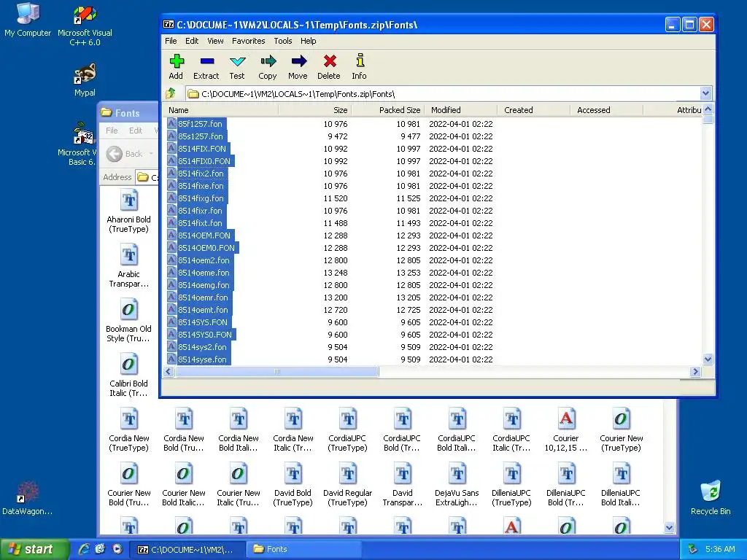
Task: Open the View menu in 7-Zip
Action: point(215,41)
